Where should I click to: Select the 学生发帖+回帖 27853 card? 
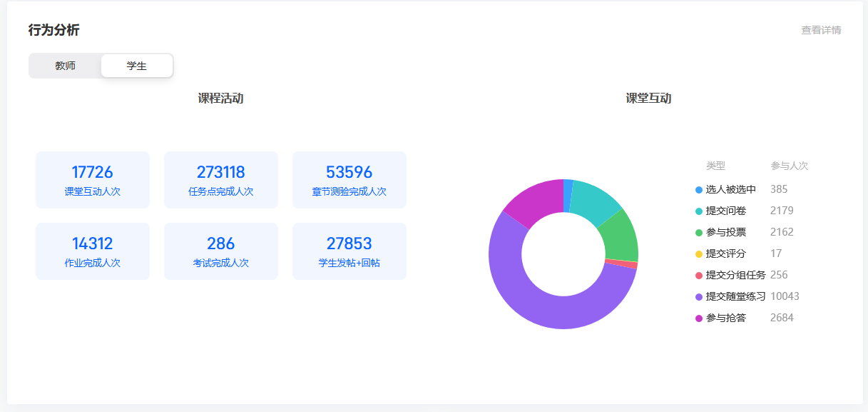click(349, 251)
